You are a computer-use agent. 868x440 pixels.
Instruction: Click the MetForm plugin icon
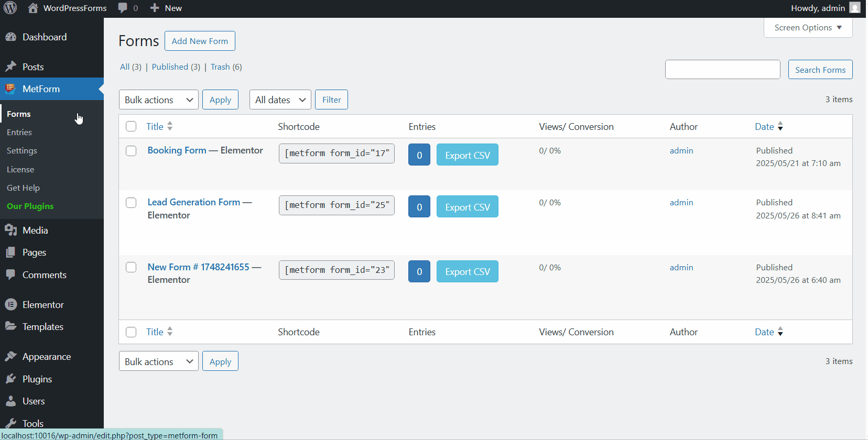coord(10,89)
